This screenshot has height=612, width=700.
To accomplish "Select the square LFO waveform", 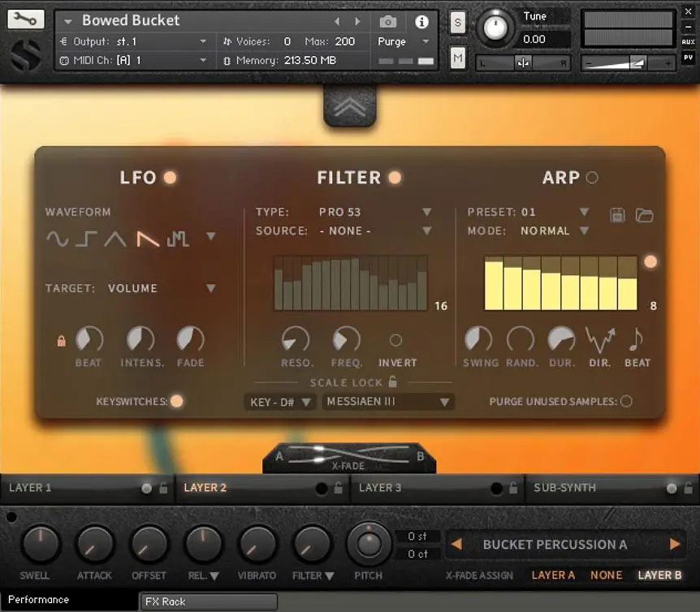I will click(x=86, y=239).
